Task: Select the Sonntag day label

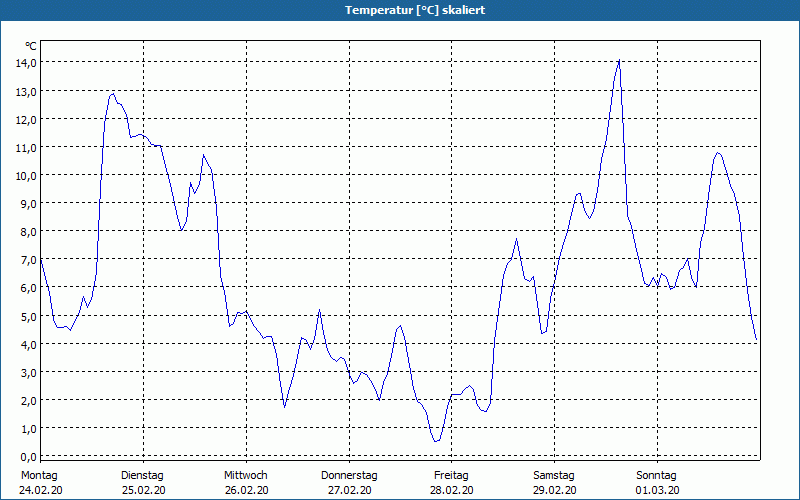Action: 657,475
